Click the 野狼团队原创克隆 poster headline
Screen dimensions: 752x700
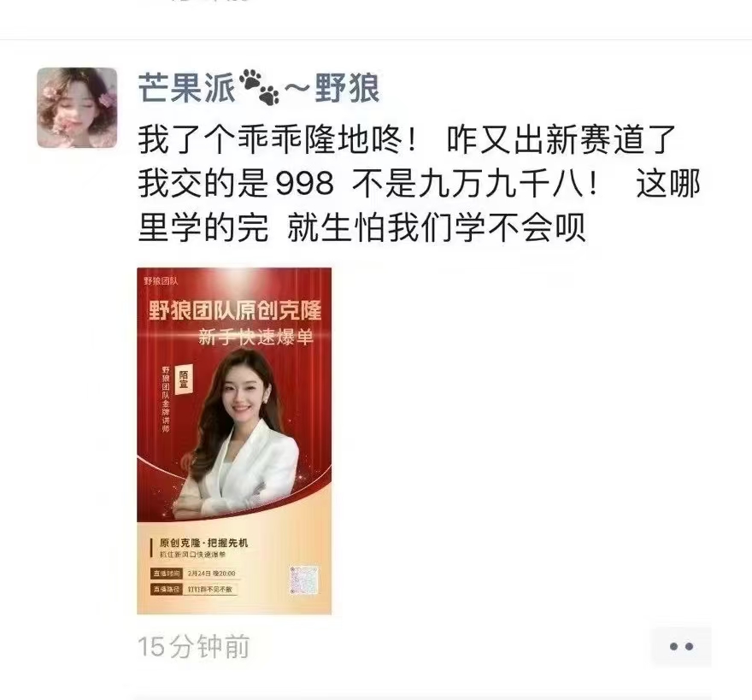234,311
